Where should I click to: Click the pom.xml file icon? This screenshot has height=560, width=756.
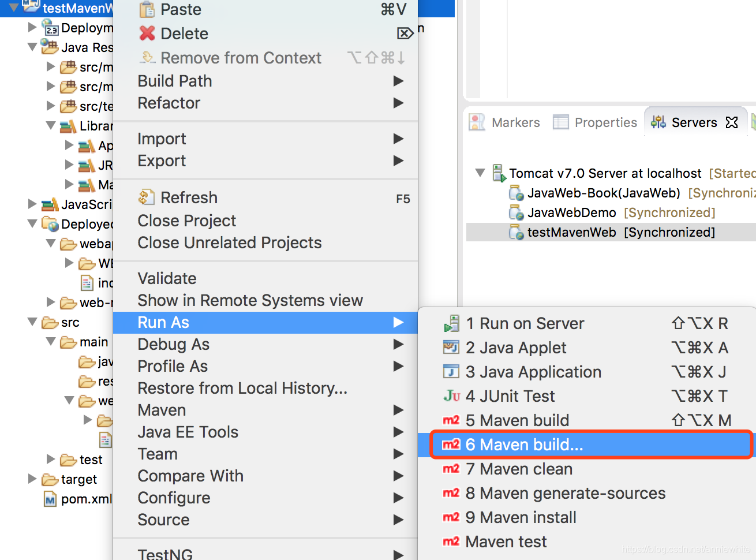tap(51, 499)
